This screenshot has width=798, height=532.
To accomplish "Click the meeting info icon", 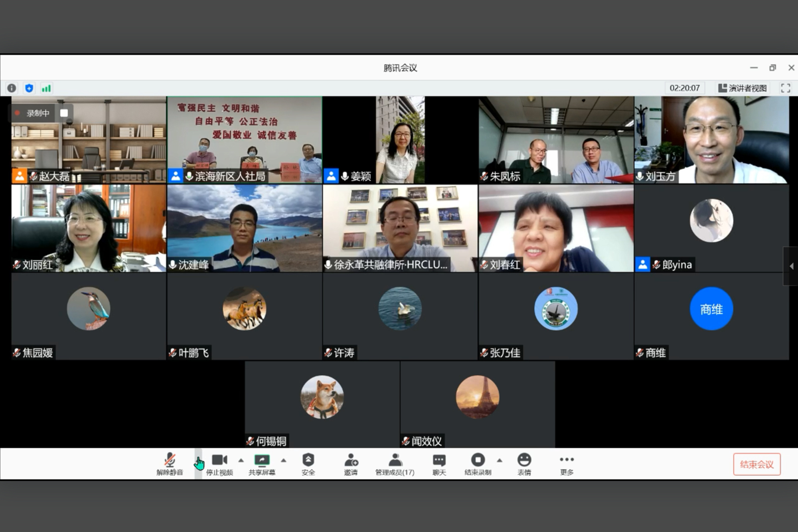I will [12, 88].
